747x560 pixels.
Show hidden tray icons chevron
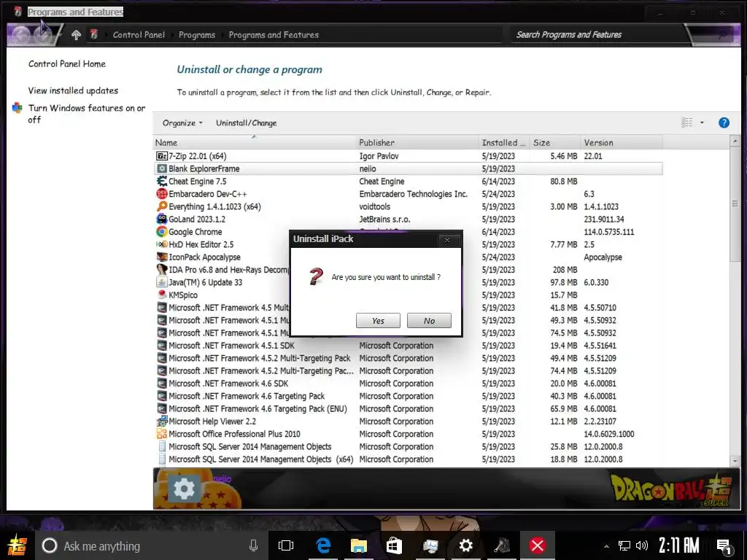[x=606, y=546]
